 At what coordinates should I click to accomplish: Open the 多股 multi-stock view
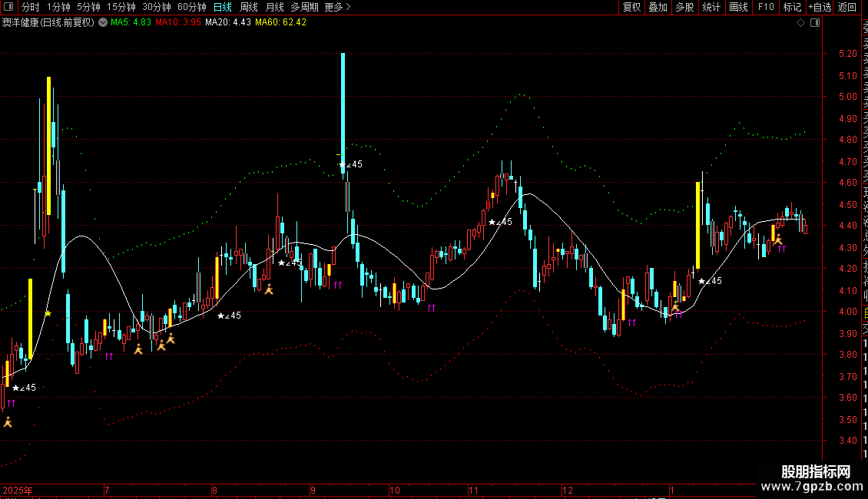(684, 7)
